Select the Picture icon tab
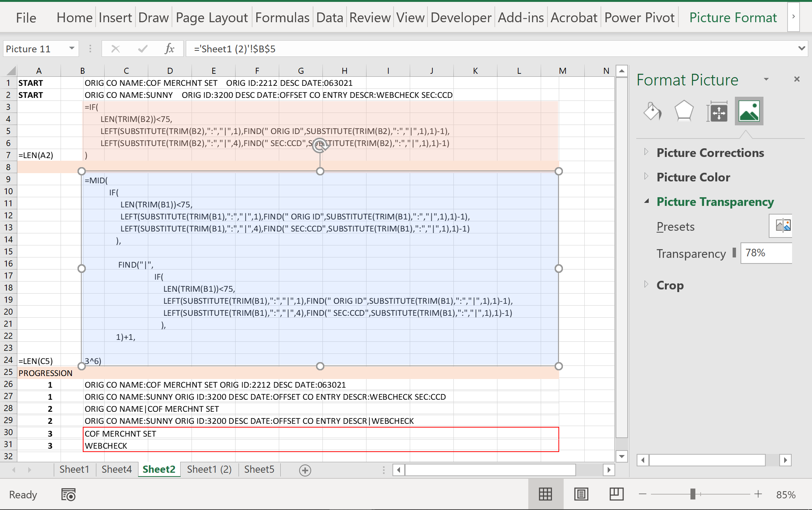812x510 pixels. (749, 111)
